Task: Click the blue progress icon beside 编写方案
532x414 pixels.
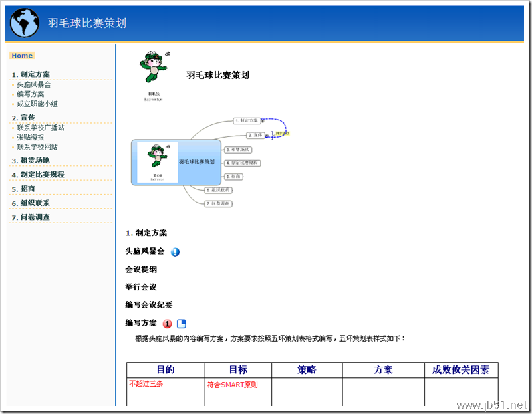Action: [x=182, y=324]
